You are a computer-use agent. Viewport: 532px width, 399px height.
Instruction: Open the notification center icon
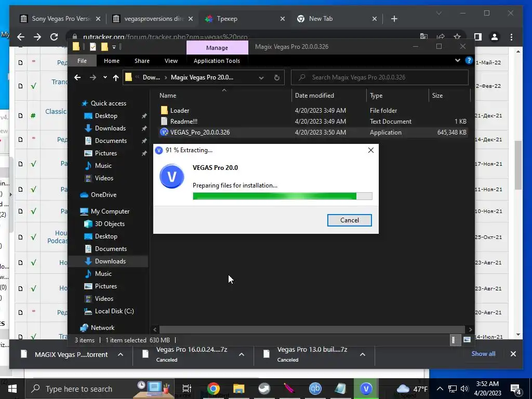click(516, 389)
